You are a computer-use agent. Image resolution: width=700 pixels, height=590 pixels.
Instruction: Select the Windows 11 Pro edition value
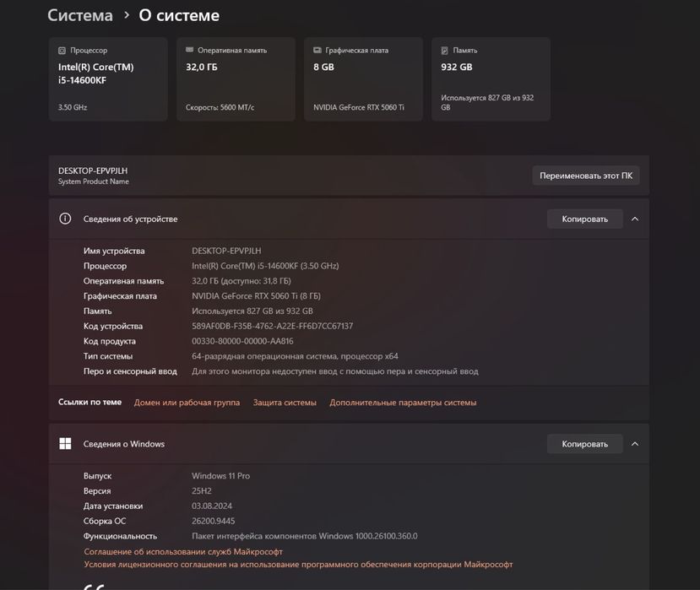point(221,476)
